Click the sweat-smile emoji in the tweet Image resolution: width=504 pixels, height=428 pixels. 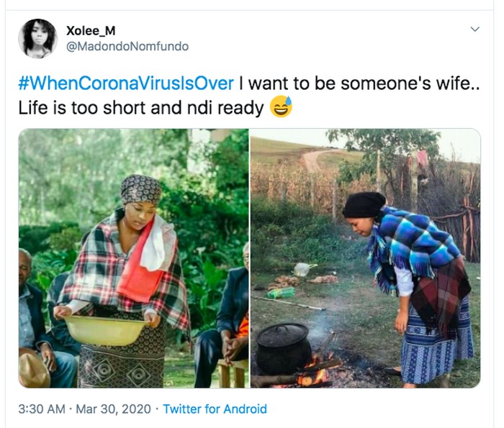(281, 108)
